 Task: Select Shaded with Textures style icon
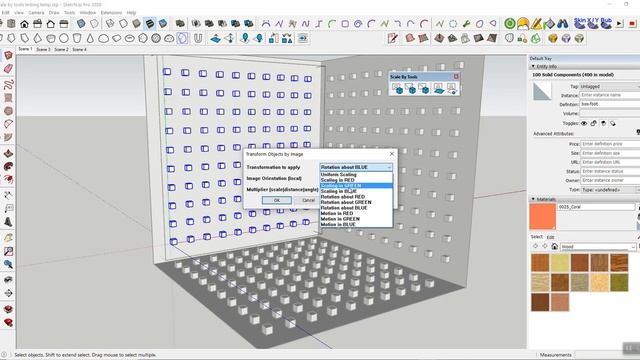coord(149,24)
